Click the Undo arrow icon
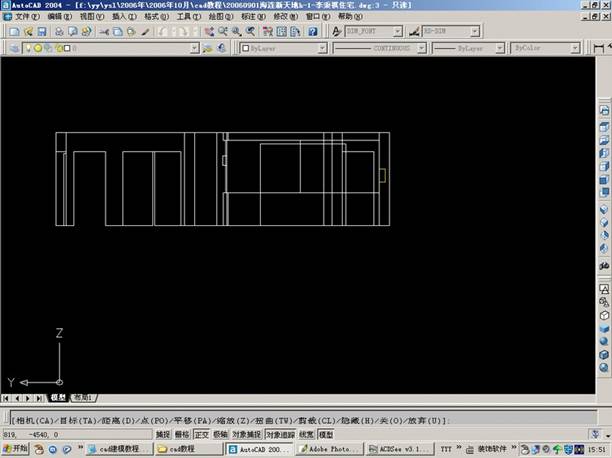The width and height of the screenshot is (612, 458). coord(160,31)
